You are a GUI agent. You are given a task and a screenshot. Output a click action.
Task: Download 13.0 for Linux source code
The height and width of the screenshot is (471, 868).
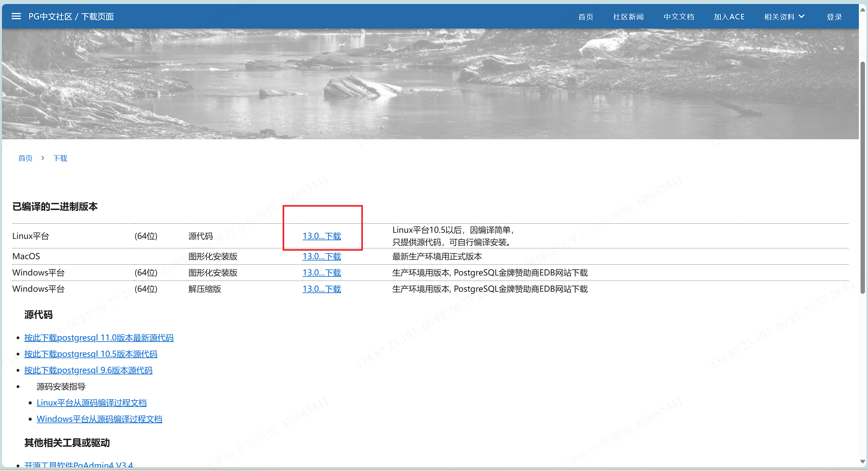point(322,236)
